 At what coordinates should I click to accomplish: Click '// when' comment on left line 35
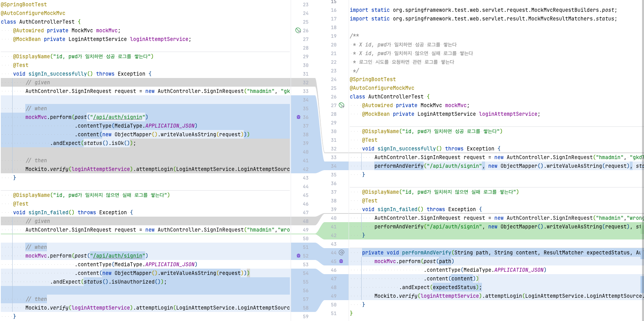point(36,108)
